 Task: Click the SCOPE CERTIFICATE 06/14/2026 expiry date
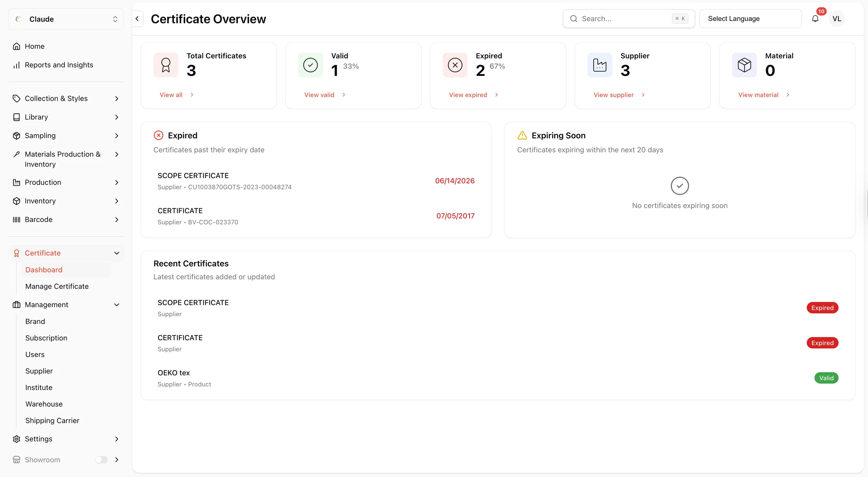[x=455, y=181]
